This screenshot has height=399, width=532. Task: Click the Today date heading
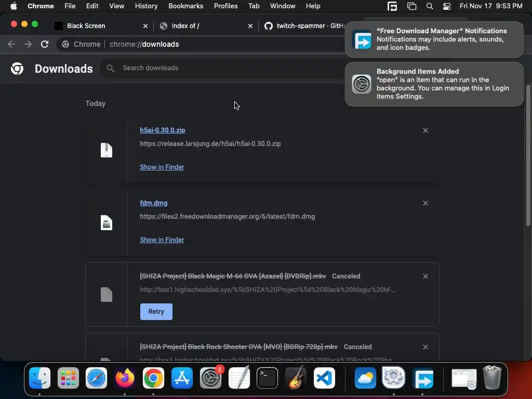[96, 103]
